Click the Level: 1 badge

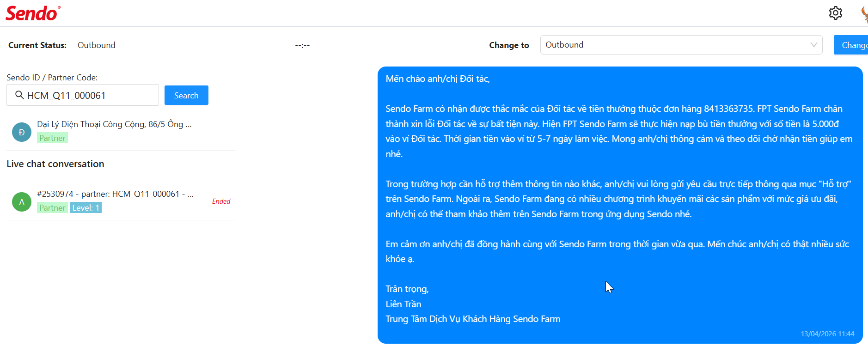tap(86, 208)
